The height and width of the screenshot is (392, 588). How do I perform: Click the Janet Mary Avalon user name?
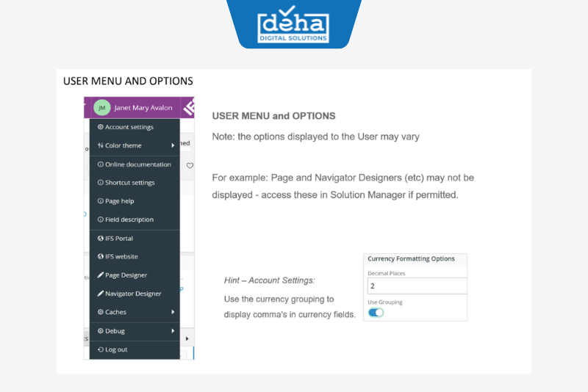pyautogui.click(x=143, y=108)
